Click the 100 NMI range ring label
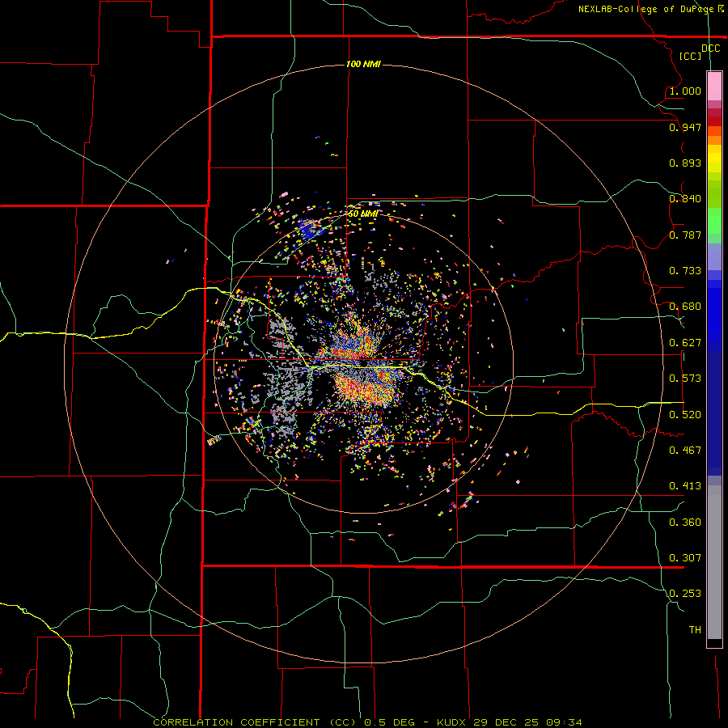Screen dimensions: 728x728 [x=363, y=64]
